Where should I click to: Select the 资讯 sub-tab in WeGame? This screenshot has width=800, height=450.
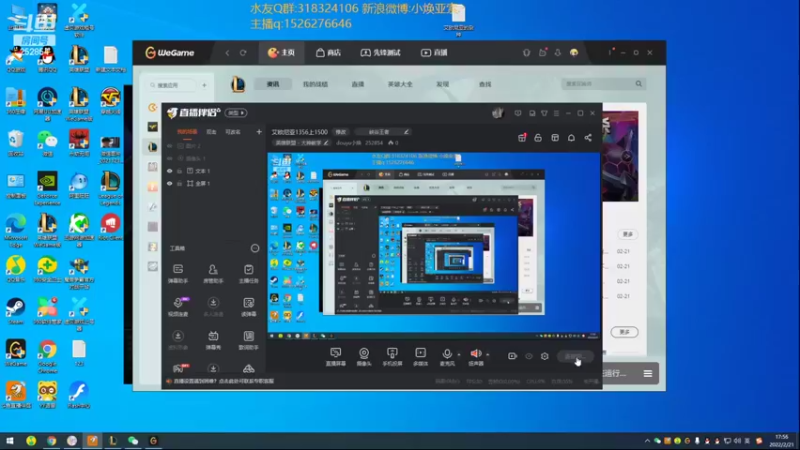pos(273,84)
